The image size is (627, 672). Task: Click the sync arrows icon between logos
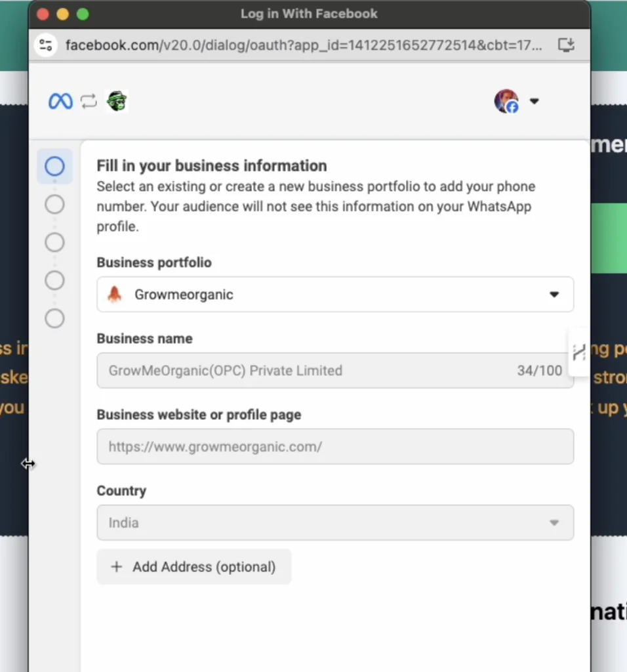point(89,102)
